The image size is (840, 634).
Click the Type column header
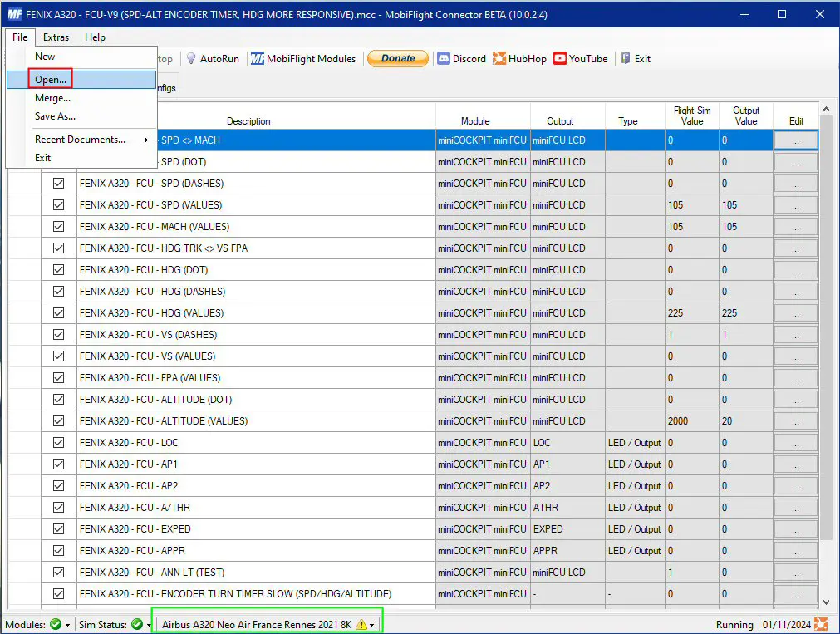coord(628,121)
